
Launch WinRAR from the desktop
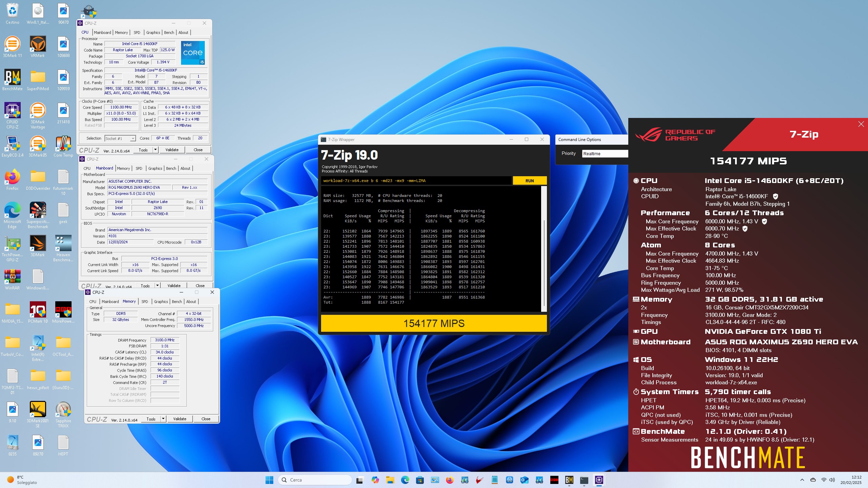click(12, 279)
